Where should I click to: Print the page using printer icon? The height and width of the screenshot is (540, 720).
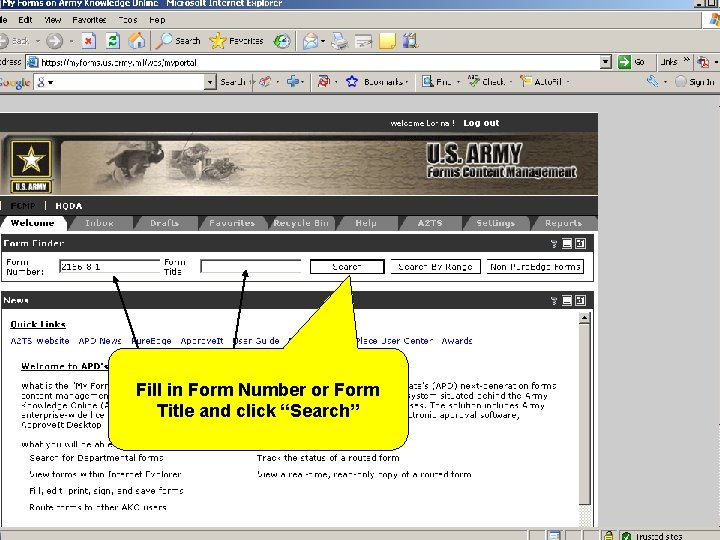(x=340, y=41)
